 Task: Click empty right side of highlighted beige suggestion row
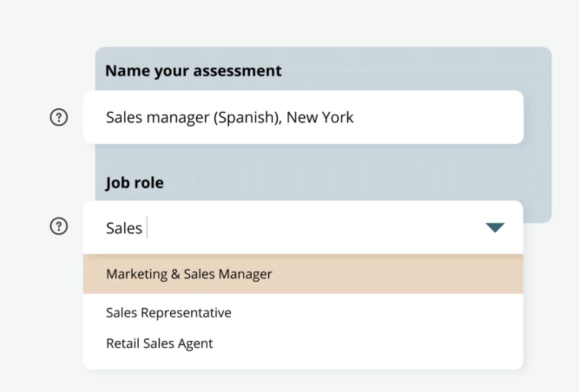pos(412,274)
